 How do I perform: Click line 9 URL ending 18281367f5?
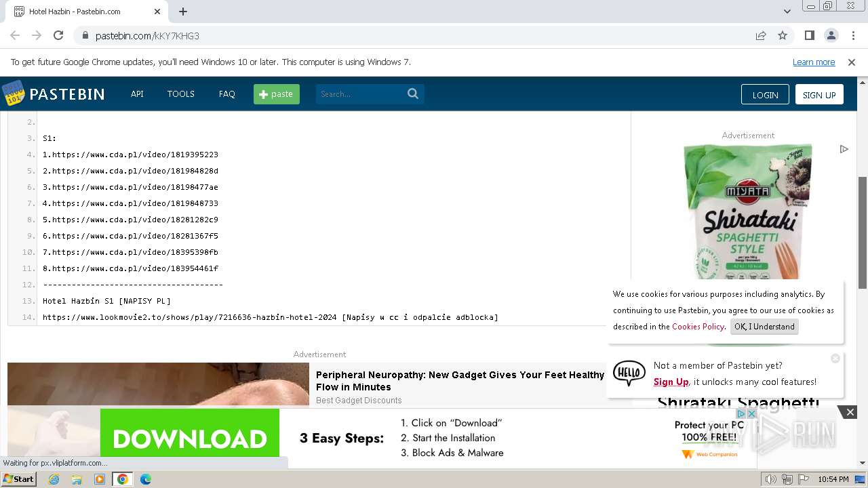pyautogui.click(x=135, y=236)
